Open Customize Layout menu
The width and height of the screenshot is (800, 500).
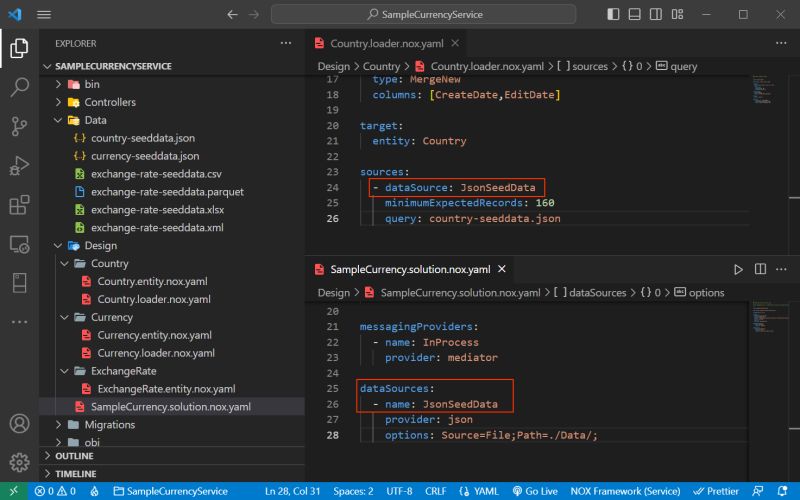[678, 14]
